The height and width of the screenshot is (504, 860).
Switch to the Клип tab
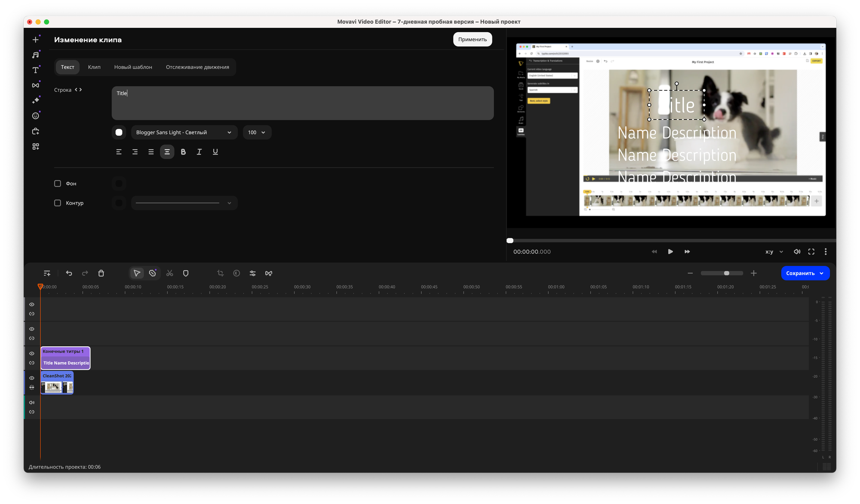[94, 67]
